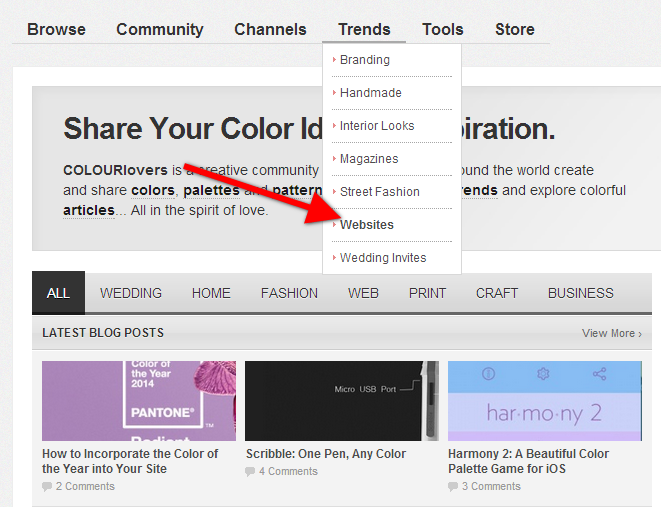Switch to the FASHION tab
Image resolution: width=661 pixels, height=507 pixels.
tap(289, 293)
